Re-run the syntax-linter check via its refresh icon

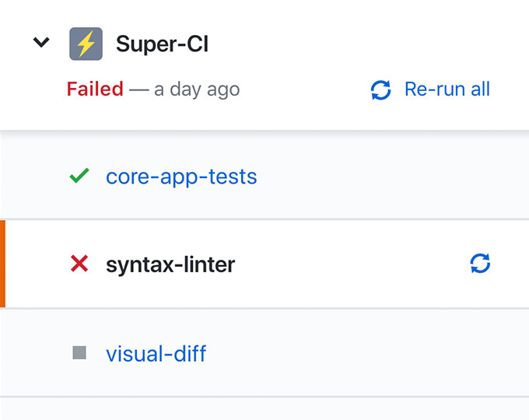481,264
